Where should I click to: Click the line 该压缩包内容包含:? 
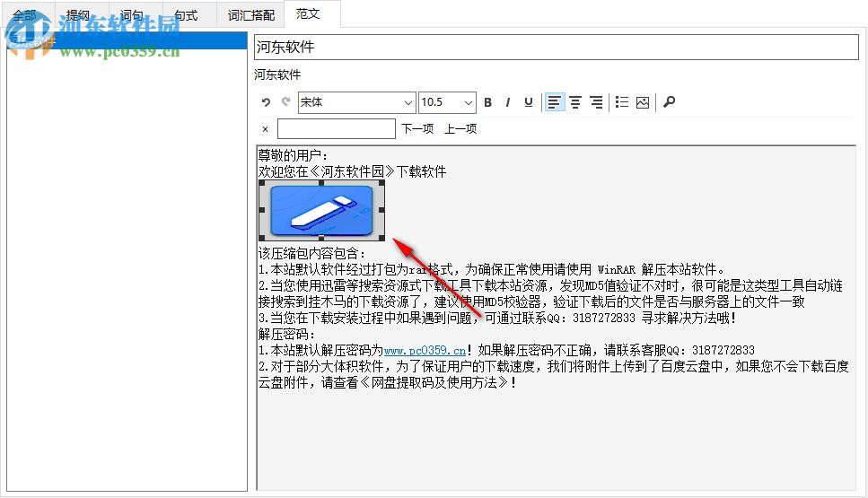pyautogui.click(x=312, y=253)
